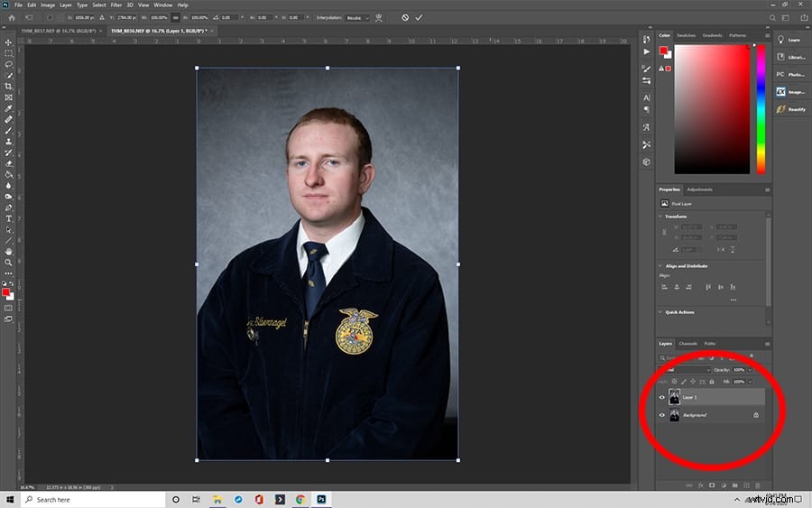Select the Crop tool

(x=8, y=87)
